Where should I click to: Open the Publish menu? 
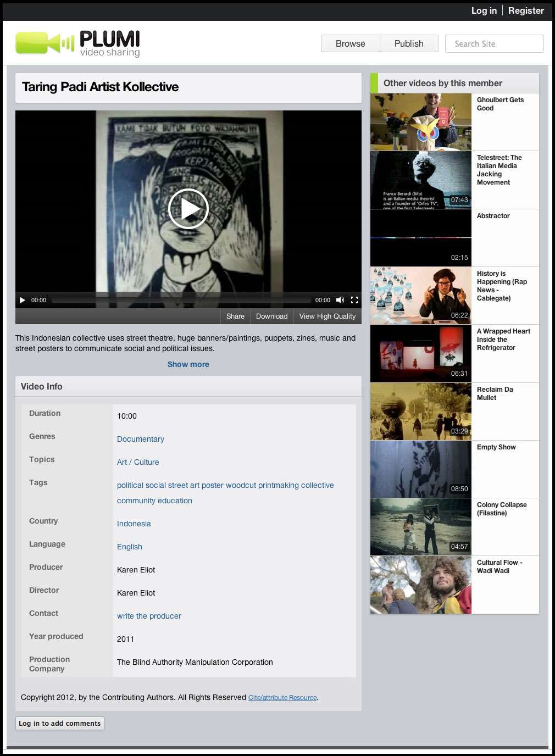[409, 43]
